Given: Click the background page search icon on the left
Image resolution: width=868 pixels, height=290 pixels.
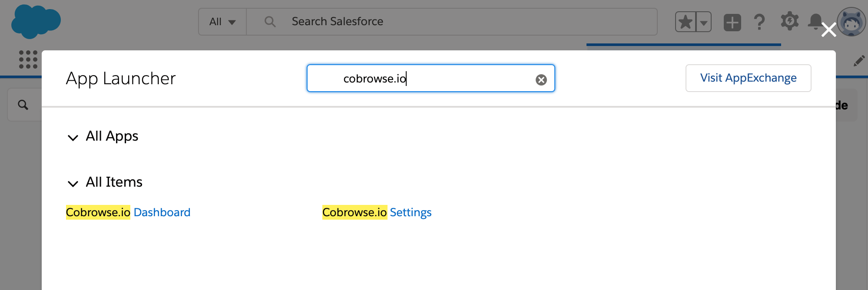Looking at the screenshot, I should pyautogui.click(x=23, y=105).
